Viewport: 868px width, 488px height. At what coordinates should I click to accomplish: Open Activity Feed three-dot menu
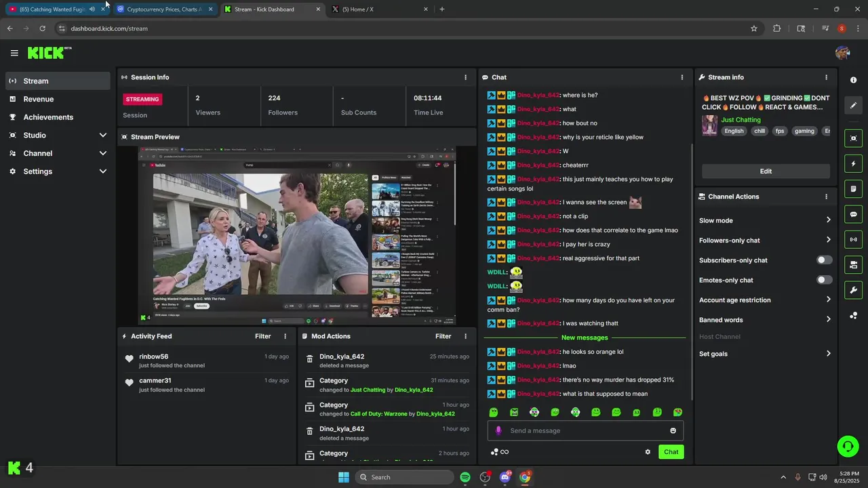tap(285, 336)
